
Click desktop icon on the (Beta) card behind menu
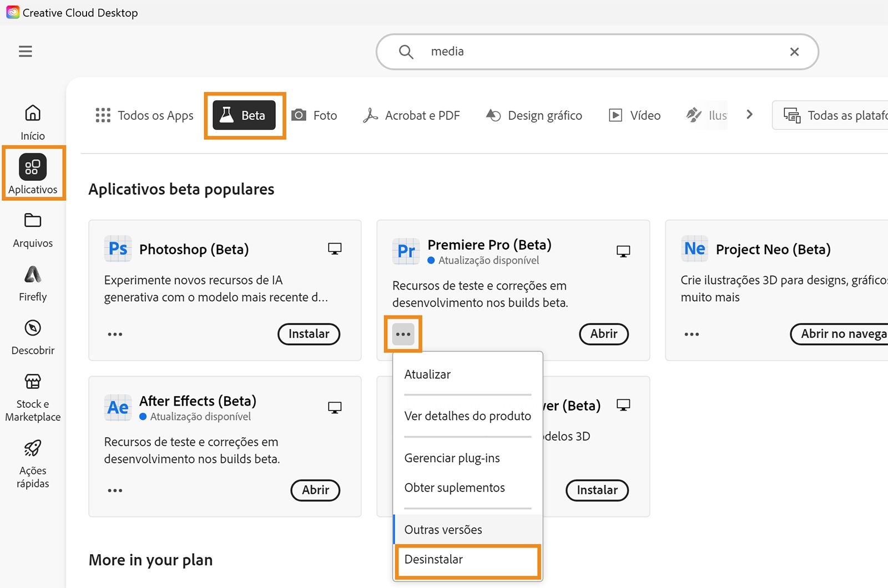click(x=623, y=405)
